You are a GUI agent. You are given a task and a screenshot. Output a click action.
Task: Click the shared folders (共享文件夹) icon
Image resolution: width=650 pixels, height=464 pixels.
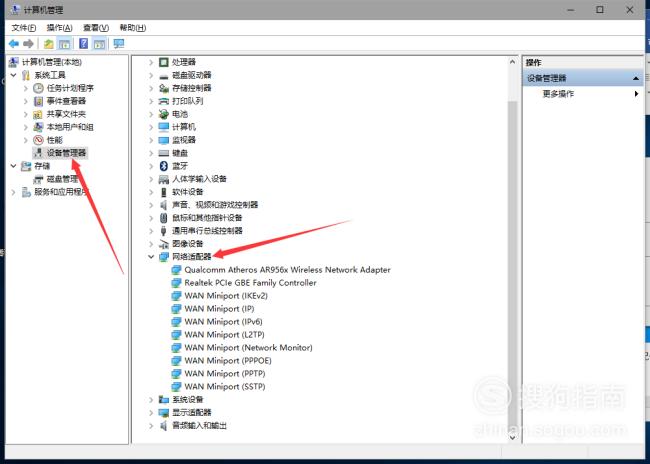point(38,114)
